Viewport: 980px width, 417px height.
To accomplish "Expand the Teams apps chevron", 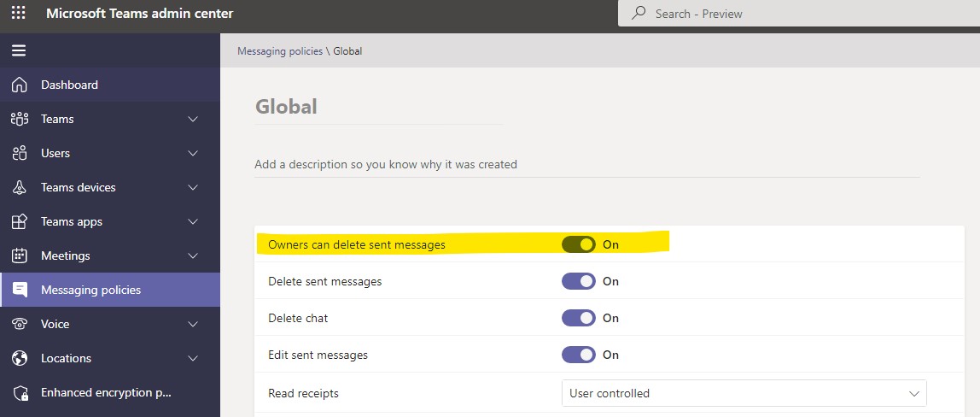I will tap(193, 221).
